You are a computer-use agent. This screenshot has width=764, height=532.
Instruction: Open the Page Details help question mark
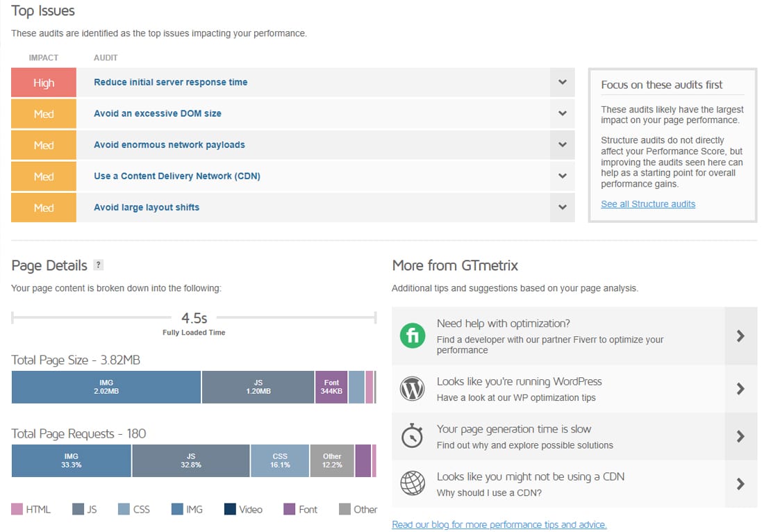point(98,265)
